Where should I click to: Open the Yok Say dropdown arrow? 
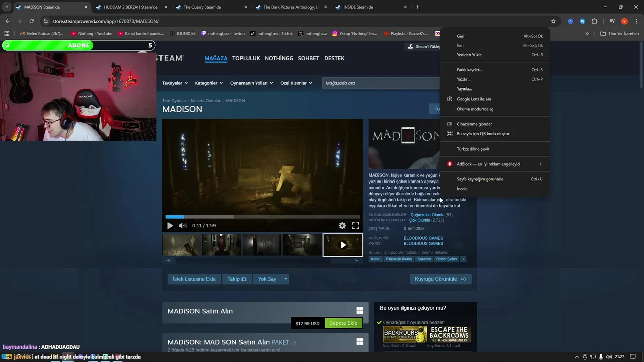coord(286,279)
